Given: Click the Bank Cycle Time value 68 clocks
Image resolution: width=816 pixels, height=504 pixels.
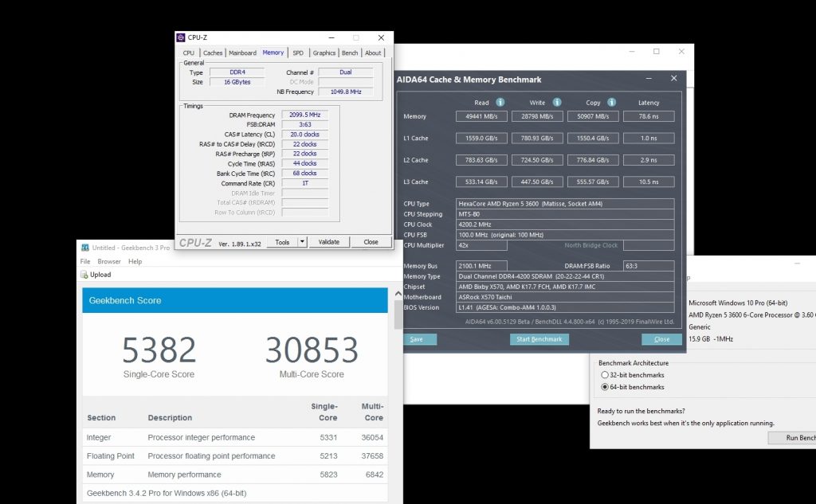Looking at the screenshot, I should point(305,174).
